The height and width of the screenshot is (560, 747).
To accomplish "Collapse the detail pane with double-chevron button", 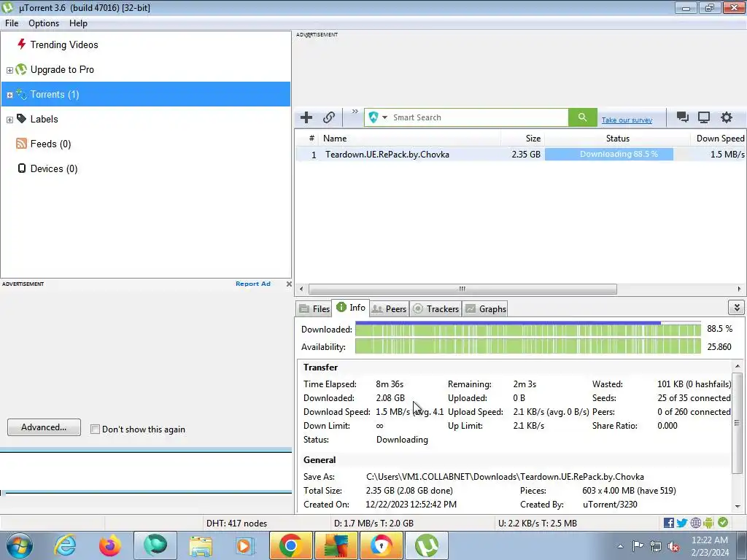I will coord(737,308).
